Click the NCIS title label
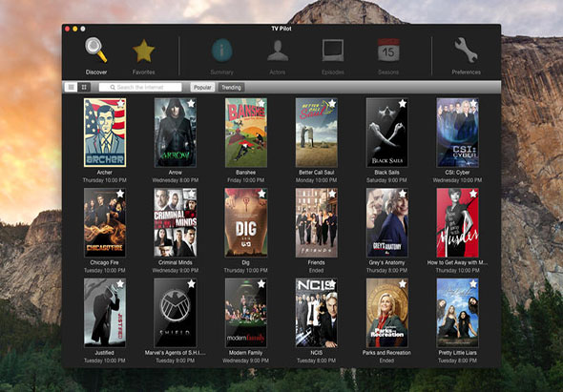 click(x=316, y=353)
